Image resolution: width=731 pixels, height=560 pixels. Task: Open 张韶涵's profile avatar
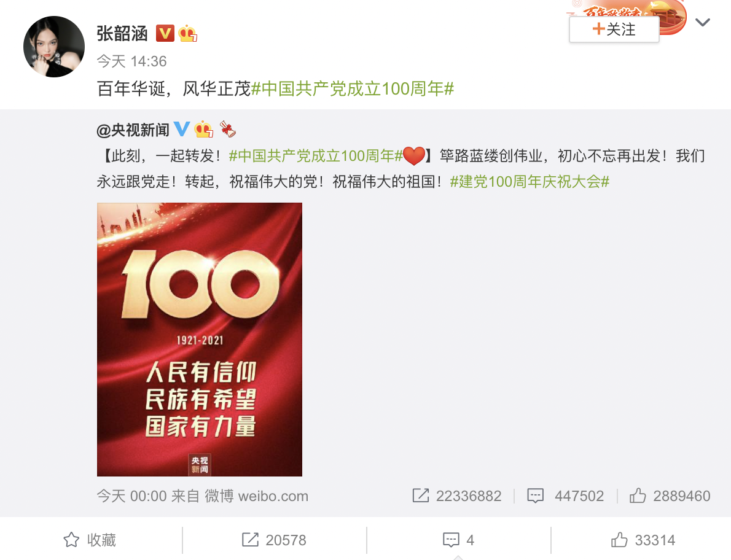coord(54,47)
